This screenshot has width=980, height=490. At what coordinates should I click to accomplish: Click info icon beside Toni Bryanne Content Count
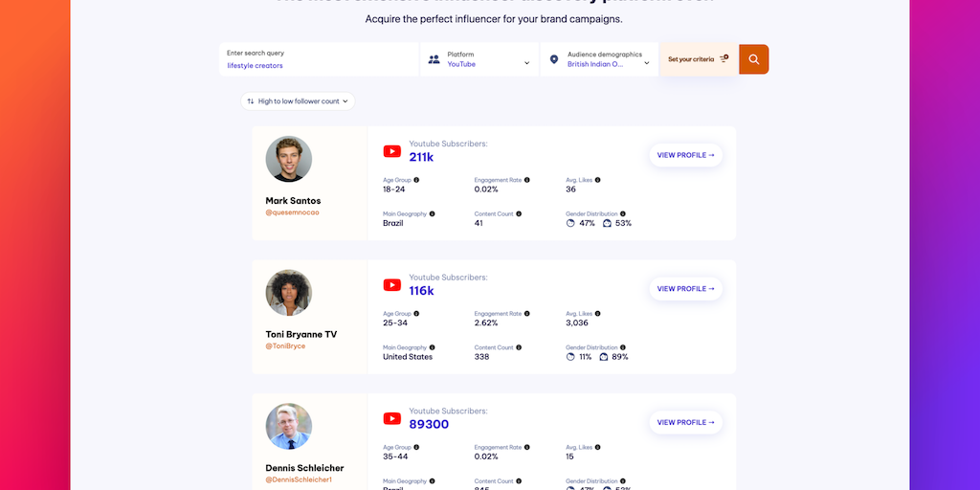tap(520, 347)
